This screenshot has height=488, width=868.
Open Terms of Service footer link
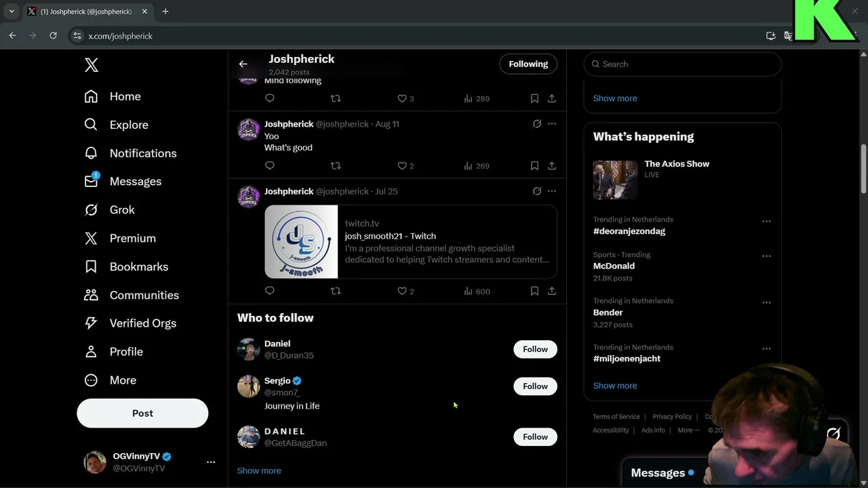(x=616, y=417)
